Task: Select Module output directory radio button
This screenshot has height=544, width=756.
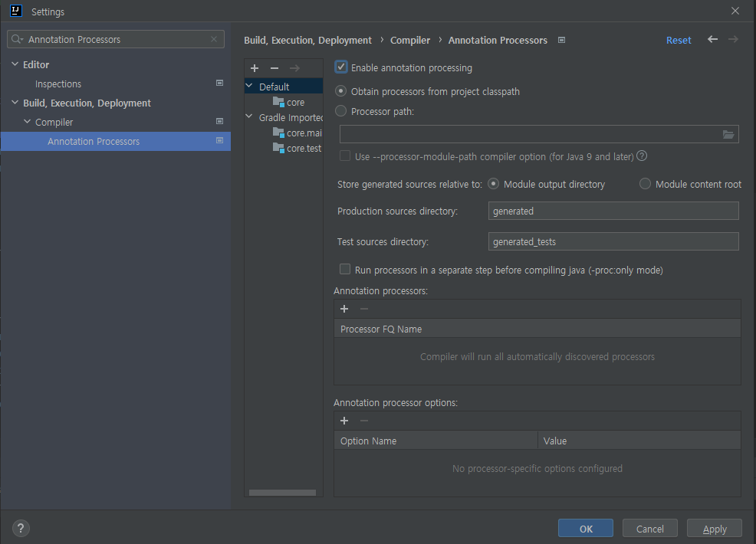Action: tap(493, 184)
